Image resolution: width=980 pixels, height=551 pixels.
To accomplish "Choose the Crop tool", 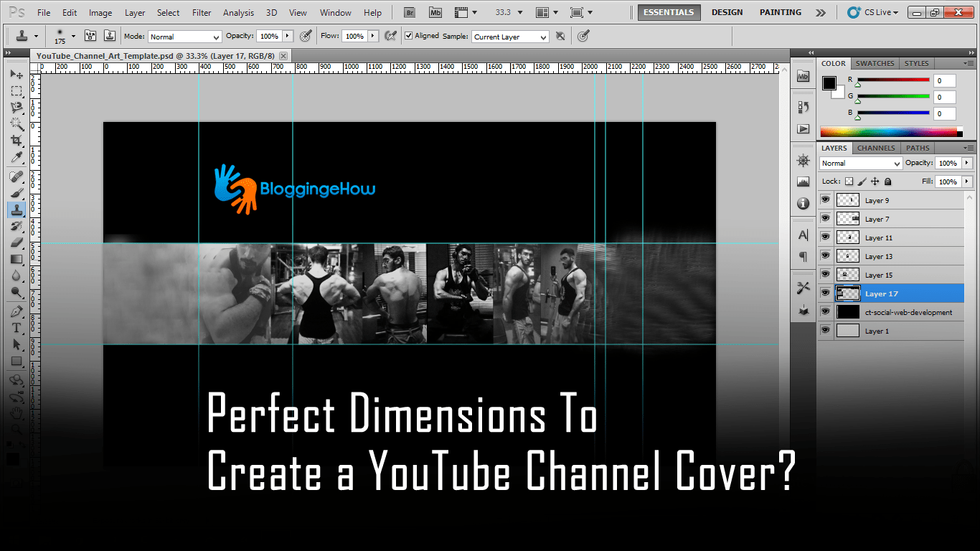I will (x=17, y=141).
